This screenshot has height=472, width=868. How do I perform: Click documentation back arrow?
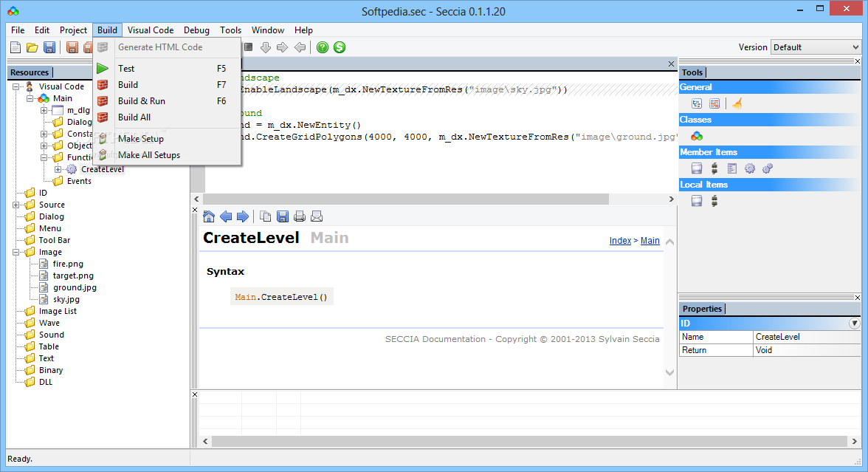coord(226,216)
